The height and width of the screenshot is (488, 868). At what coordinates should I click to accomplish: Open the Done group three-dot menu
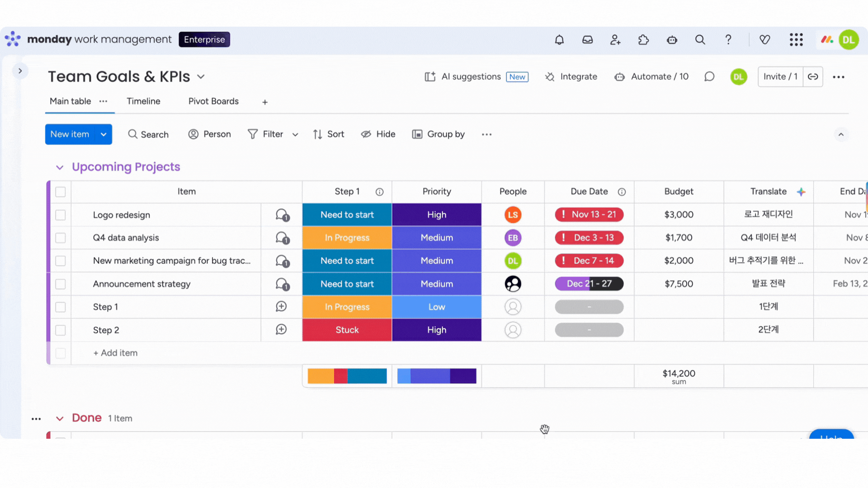tap(36, 419)
